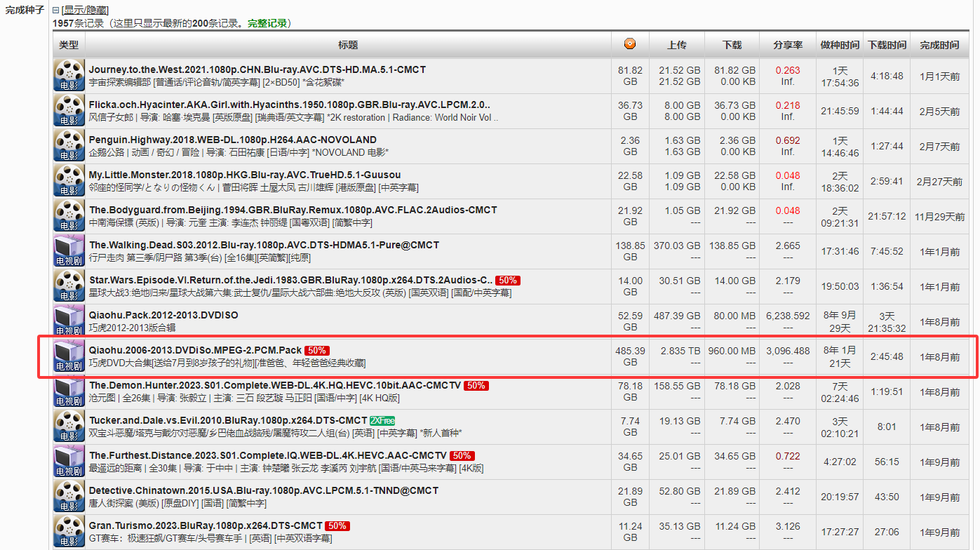Click the orange size column header icon
This screenshot has width=980, height=550.
click(x=630, y=44)
